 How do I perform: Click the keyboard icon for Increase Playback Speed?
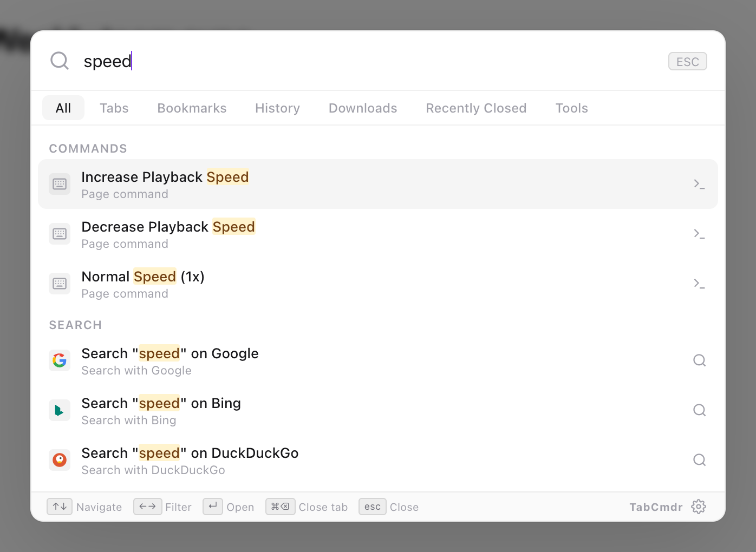point(60,184)
